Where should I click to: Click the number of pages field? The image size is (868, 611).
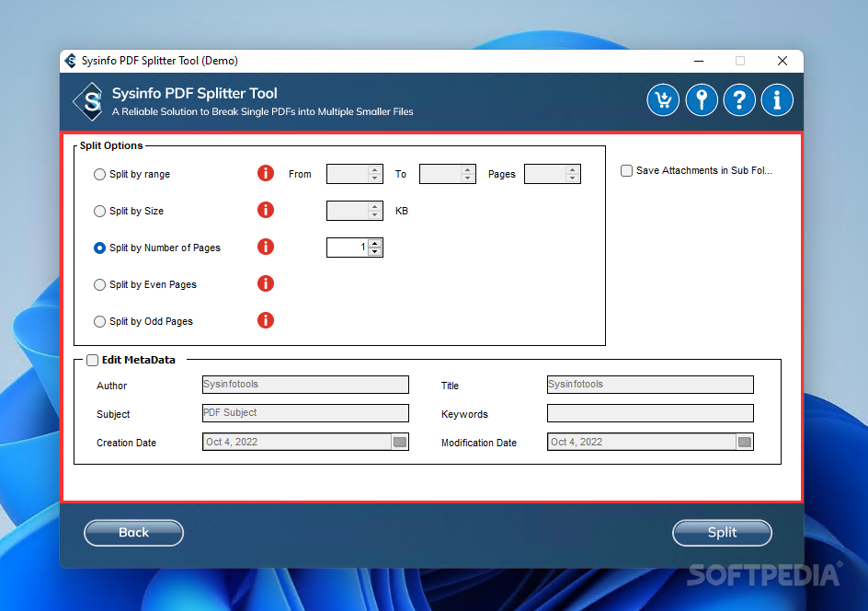348,248
